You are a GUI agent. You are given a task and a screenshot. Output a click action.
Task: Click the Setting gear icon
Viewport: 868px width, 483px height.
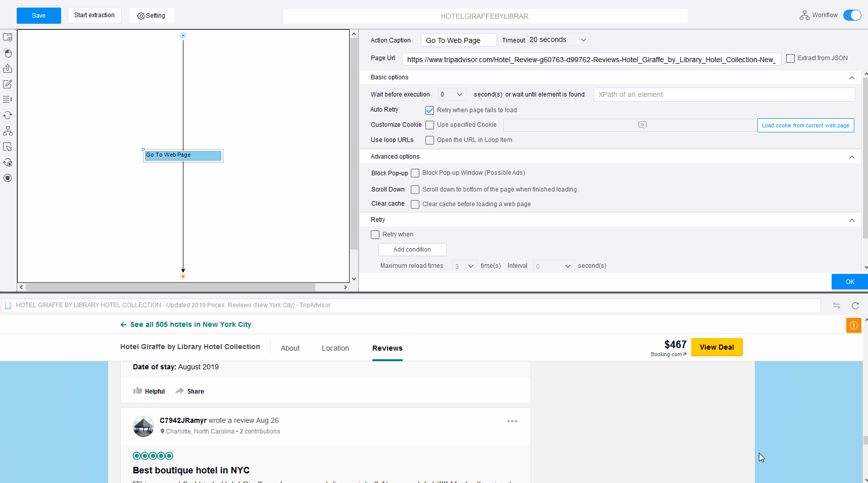coord(141,16)
